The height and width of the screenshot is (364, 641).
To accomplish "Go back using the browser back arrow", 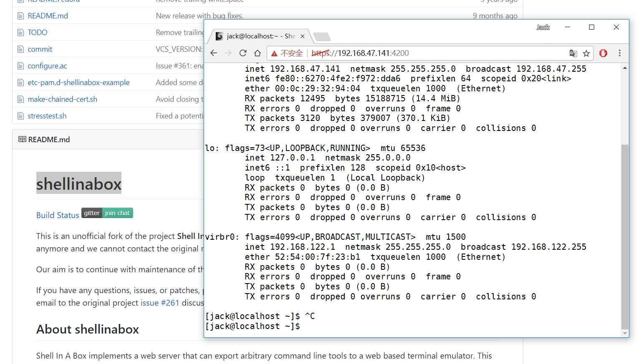I will (x=214, y=53).
